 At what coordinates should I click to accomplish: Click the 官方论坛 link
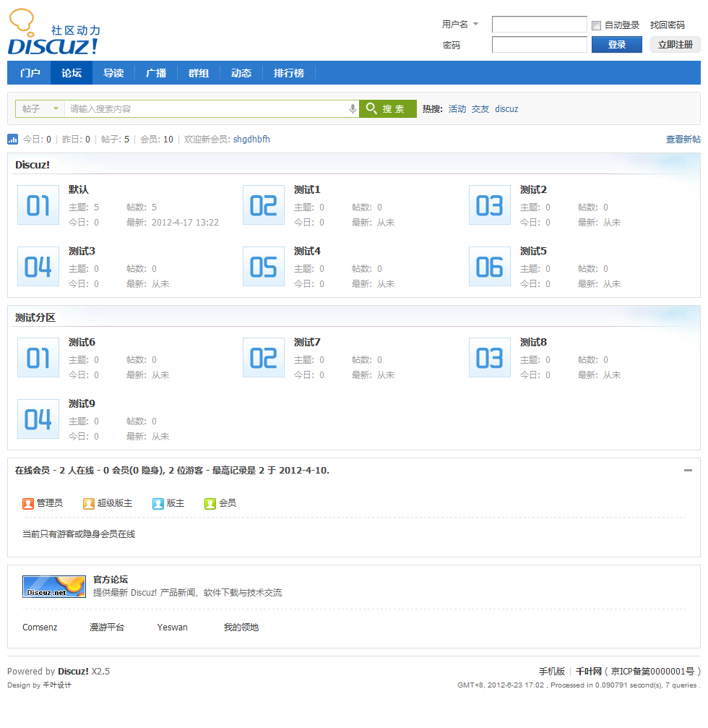click(x=111, y=579)
